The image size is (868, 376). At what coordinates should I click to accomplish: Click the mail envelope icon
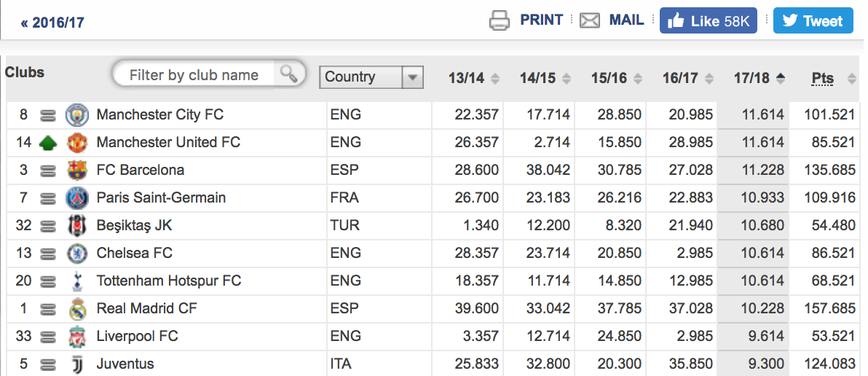click(x=590, y=21)
